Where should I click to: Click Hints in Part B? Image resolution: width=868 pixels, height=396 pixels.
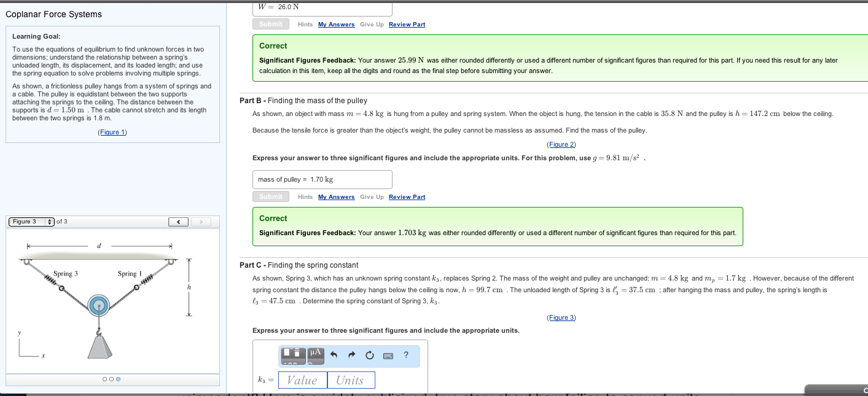(x=305, y=197)
